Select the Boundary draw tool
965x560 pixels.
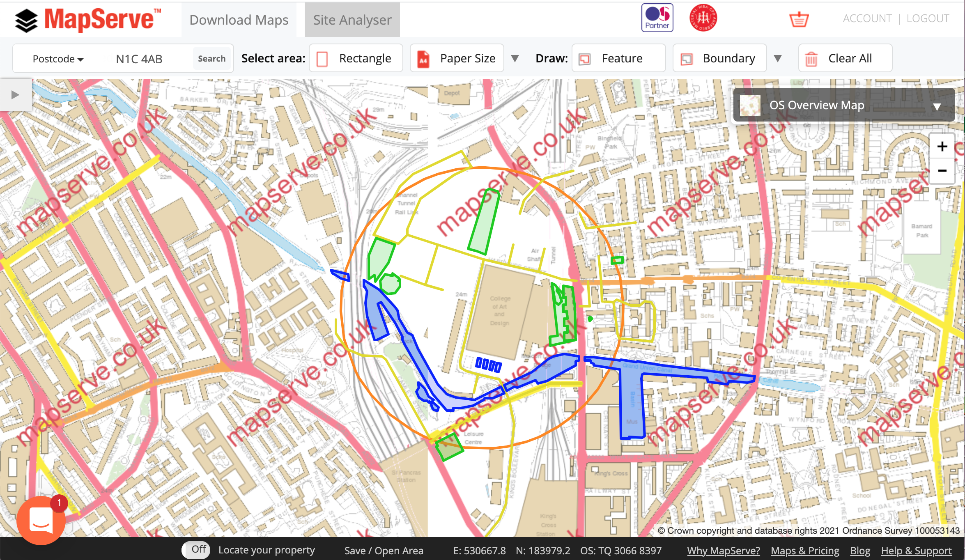[x=719, y=58]
